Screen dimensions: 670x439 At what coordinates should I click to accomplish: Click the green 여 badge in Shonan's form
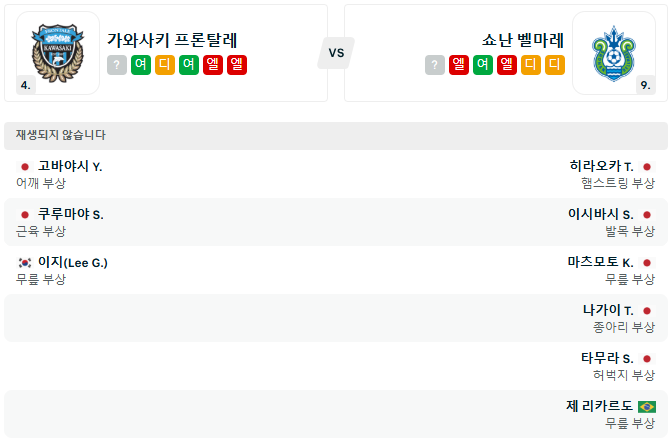pyautogui.click(x=483, y=65)
